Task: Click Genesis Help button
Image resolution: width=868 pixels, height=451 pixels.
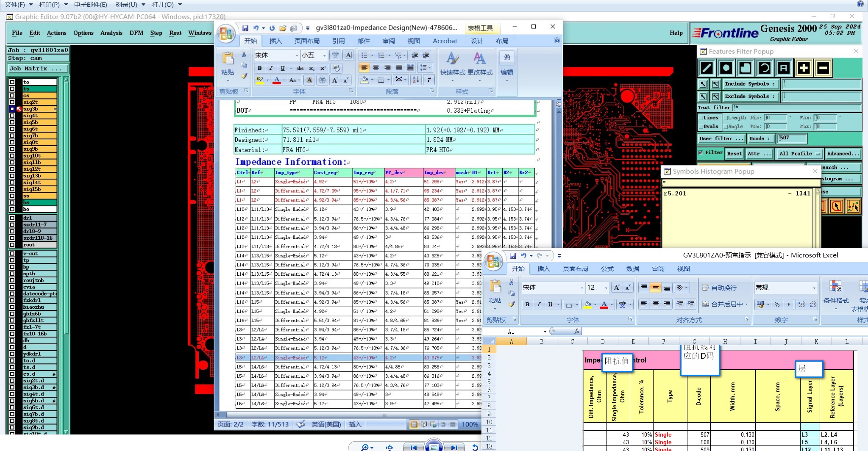Action: (676, 33)
